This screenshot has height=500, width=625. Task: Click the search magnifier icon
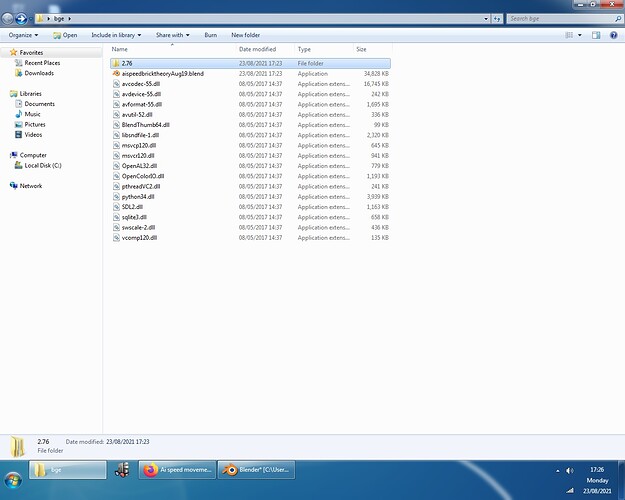coord(618,18)
